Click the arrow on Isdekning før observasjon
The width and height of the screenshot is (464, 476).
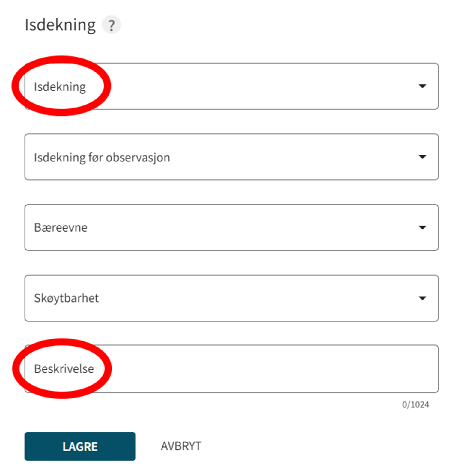click(422, 157)
